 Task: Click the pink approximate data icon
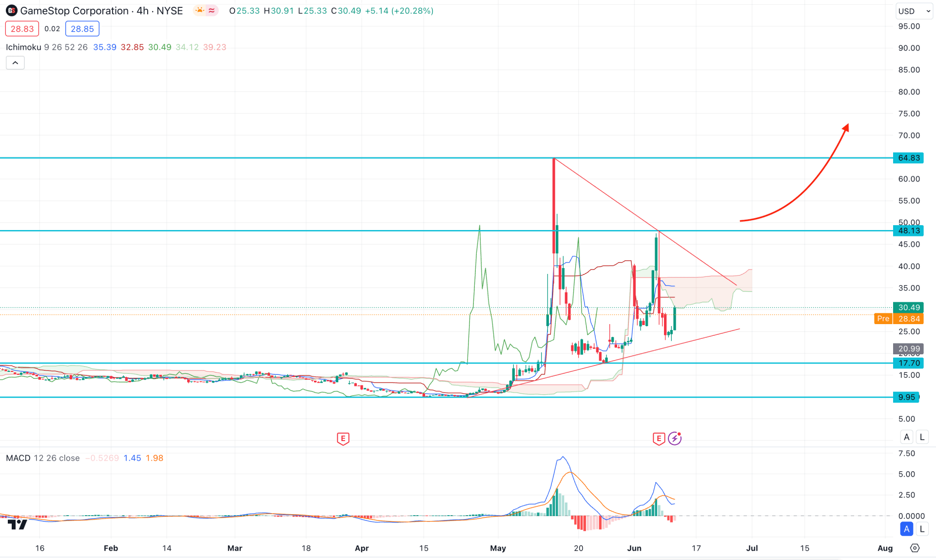[212, 11]
